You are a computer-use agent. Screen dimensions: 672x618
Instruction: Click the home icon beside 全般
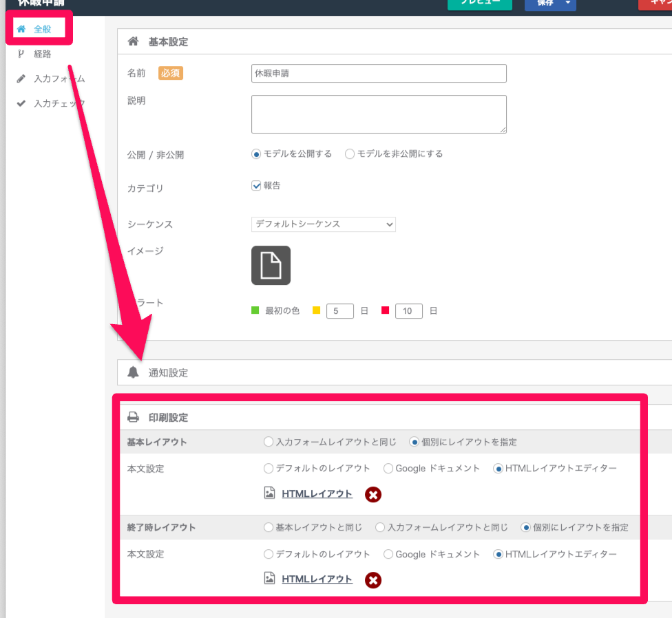coord(21,29)
